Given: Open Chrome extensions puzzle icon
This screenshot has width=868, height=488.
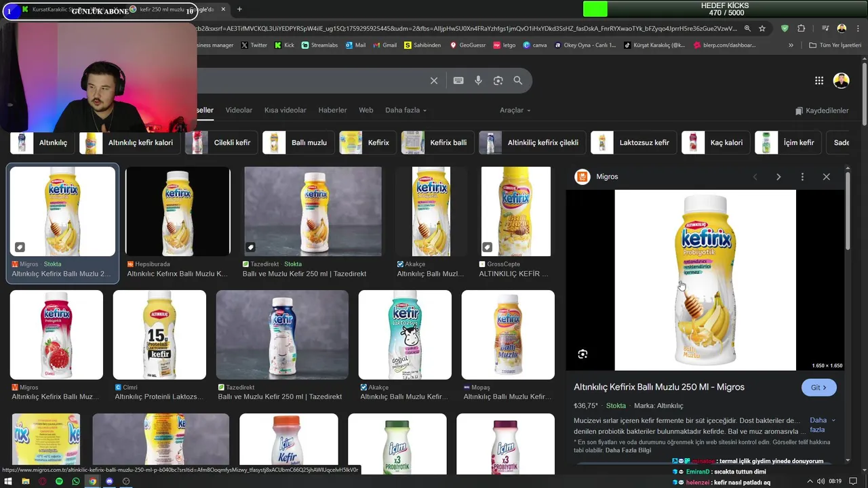Looking at the screenshot, I should [802, 28].
